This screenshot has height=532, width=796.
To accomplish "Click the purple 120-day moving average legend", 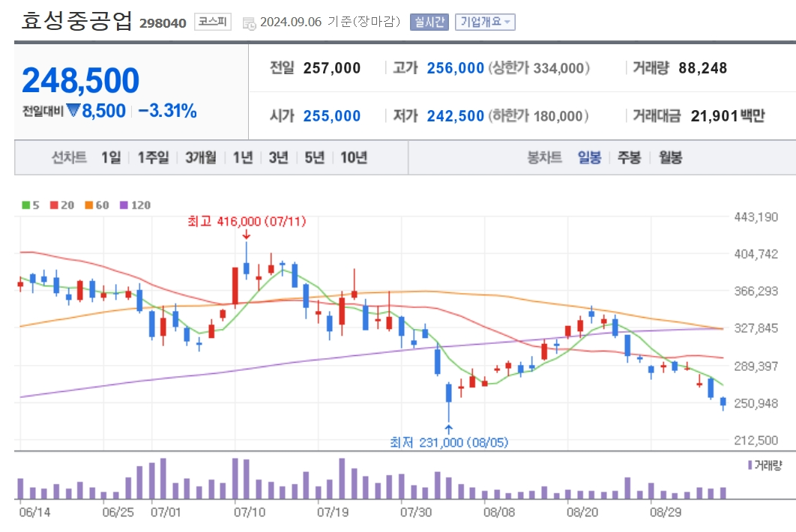I will (x=135, y=205).
